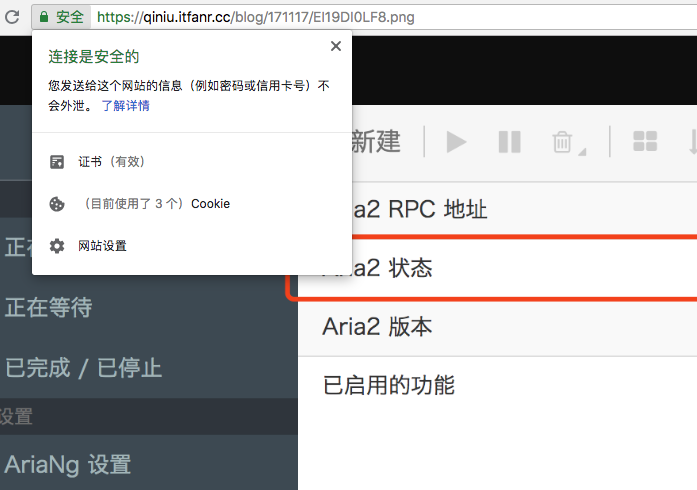Select the grid view icon
This screenshot has height=490, width=697.
(645, 141)
